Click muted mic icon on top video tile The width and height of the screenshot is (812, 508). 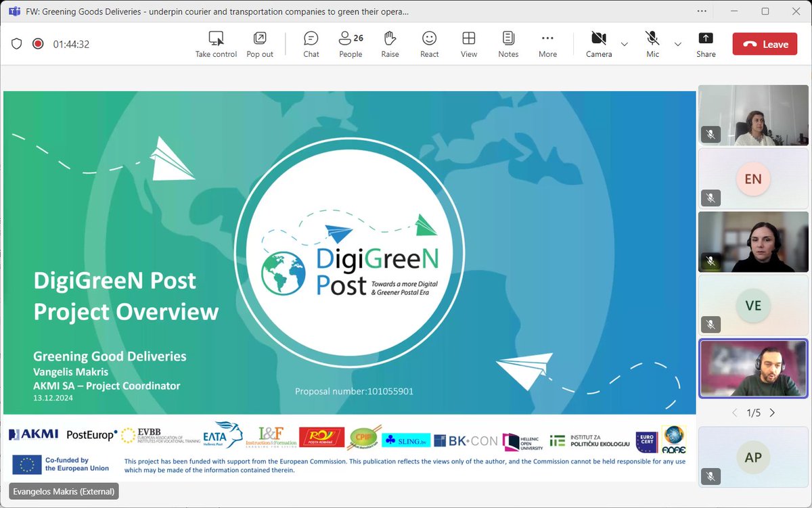(x=710, y=135)
